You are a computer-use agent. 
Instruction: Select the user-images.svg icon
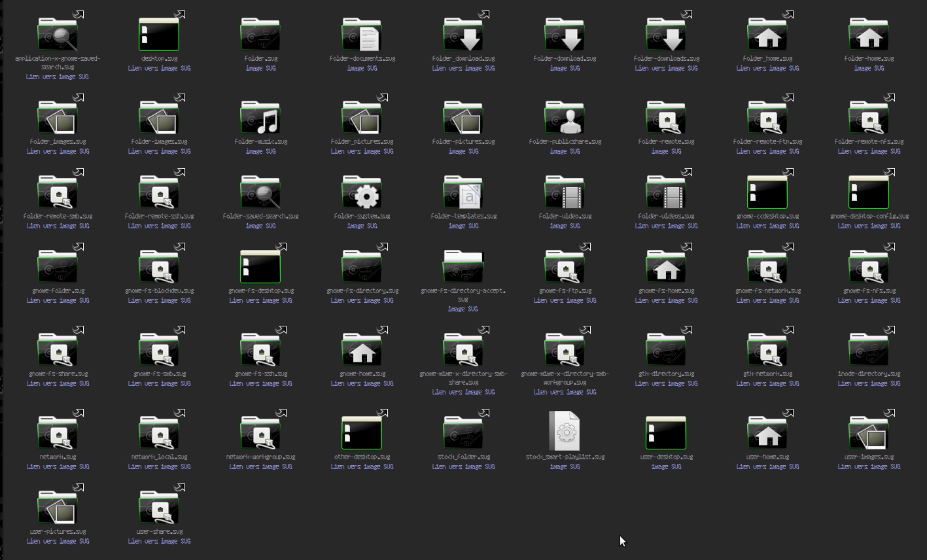(x=869, y=432)
